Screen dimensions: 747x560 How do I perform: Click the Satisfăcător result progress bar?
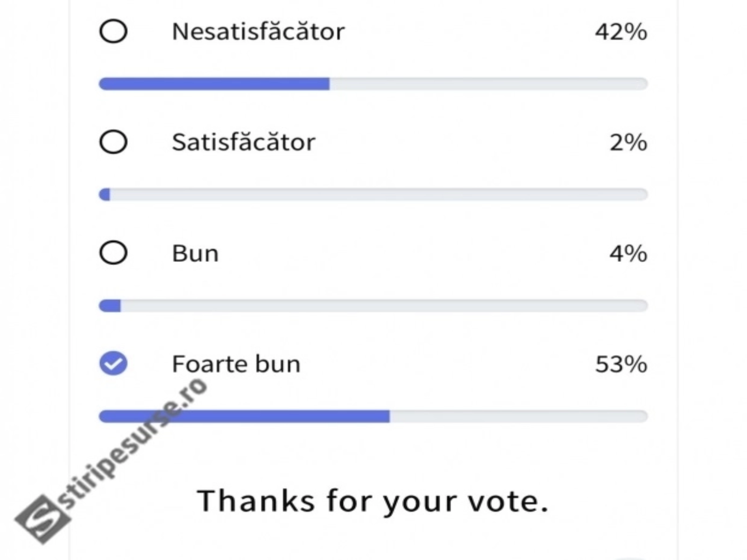[373, 195]
